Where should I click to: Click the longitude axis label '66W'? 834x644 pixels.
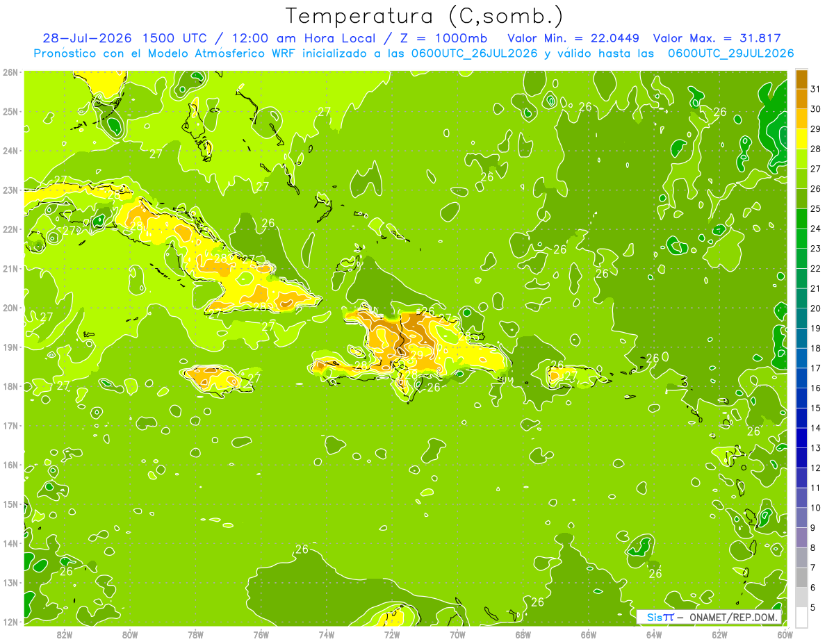(588, 634)
